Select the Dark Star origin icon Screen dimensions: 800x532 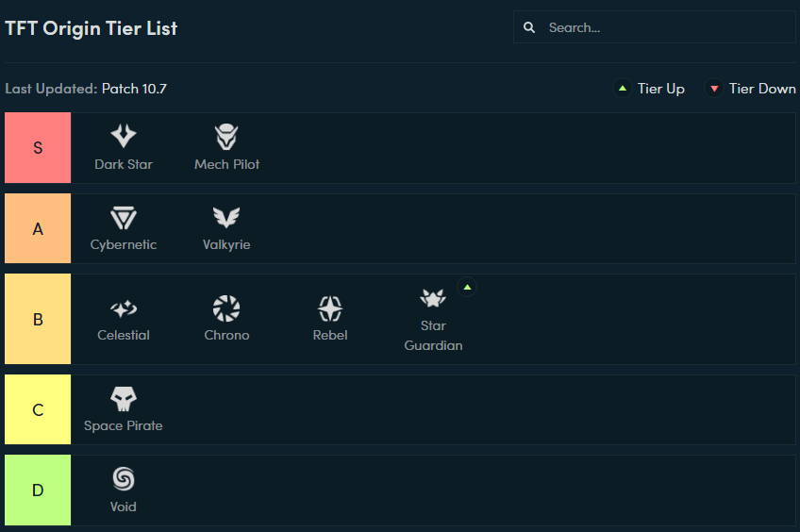[x=124, y=136]
